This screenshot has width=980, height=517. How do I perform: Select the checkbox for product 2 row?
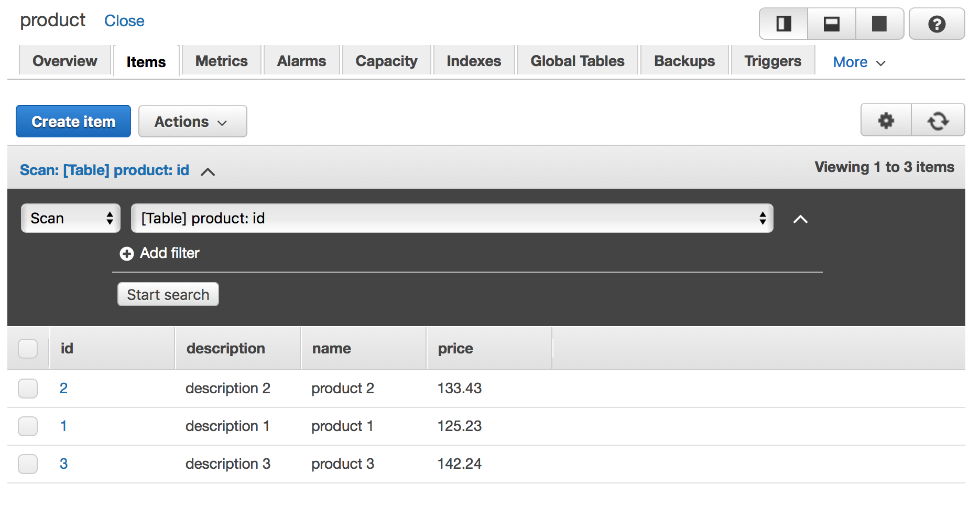click(x=28, y=389)
